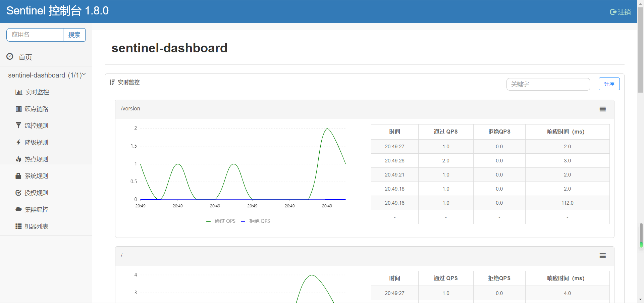The height and width of the screenshot is (303, 644).
Task: Click the dashboard icon next to 首页
Action: coord(10,56)
